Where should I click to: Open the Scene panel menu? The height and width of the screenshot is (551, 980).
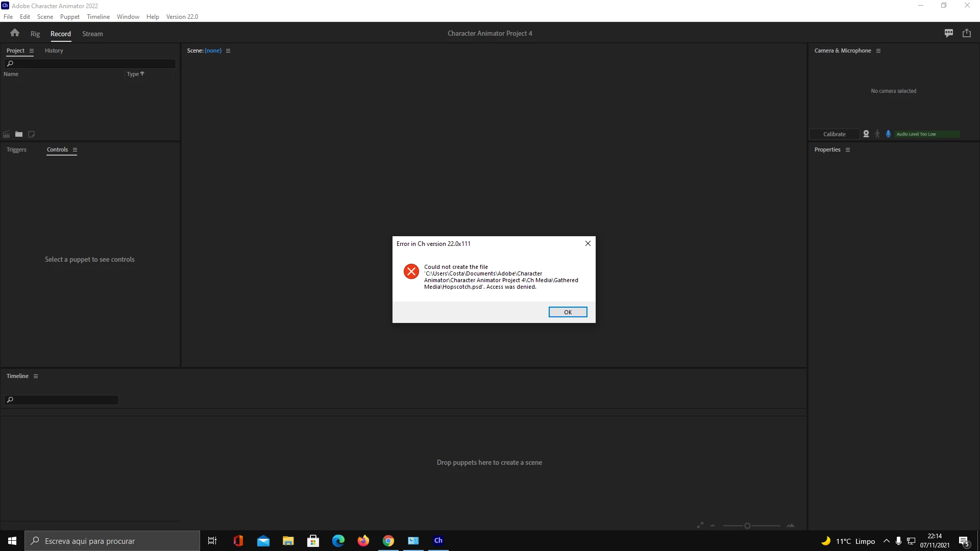pos(228,51)
